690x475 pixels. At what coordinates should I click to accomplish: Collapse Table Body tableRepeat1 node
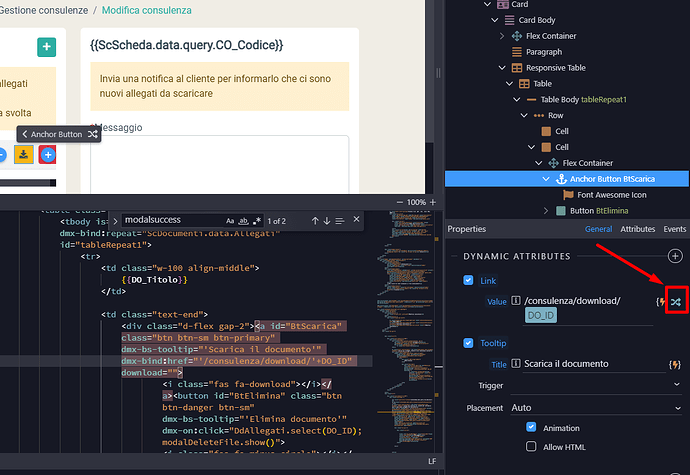(517, 99)
